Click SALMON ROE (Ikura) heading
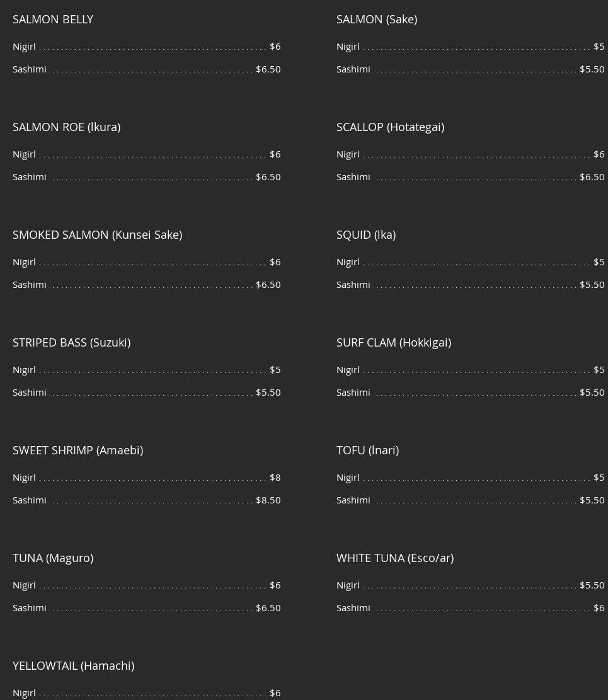The image size is (608, 700). tap(67, 127)
